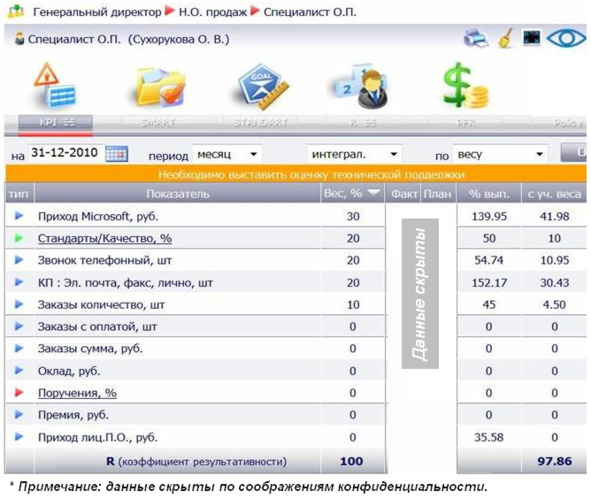Click the broom cleanup icon

(x=505, y=38)
